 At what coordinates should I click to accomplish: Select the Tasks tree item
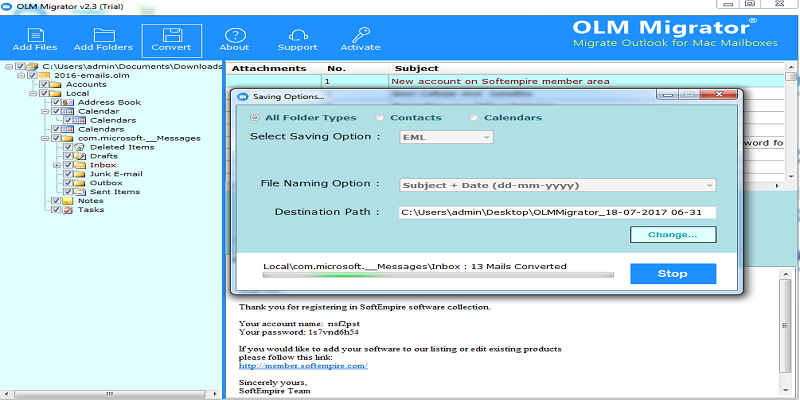click(x=90, y=210)
